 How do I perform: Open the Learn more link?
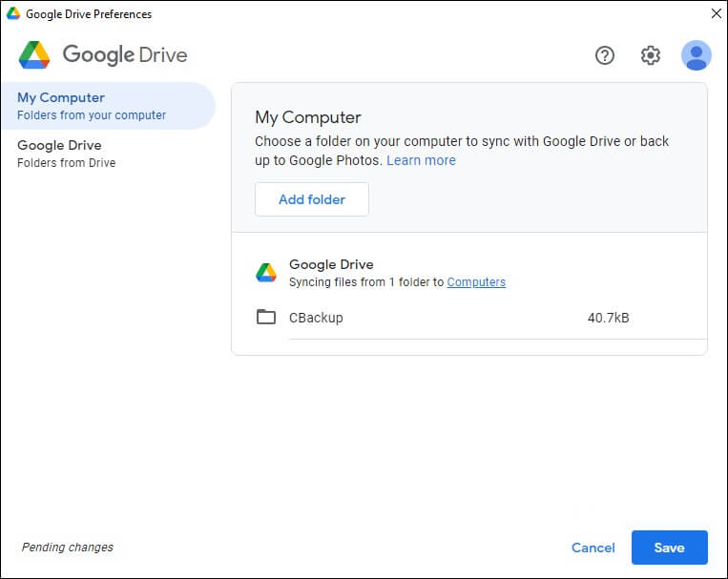[x=421, y=160]
